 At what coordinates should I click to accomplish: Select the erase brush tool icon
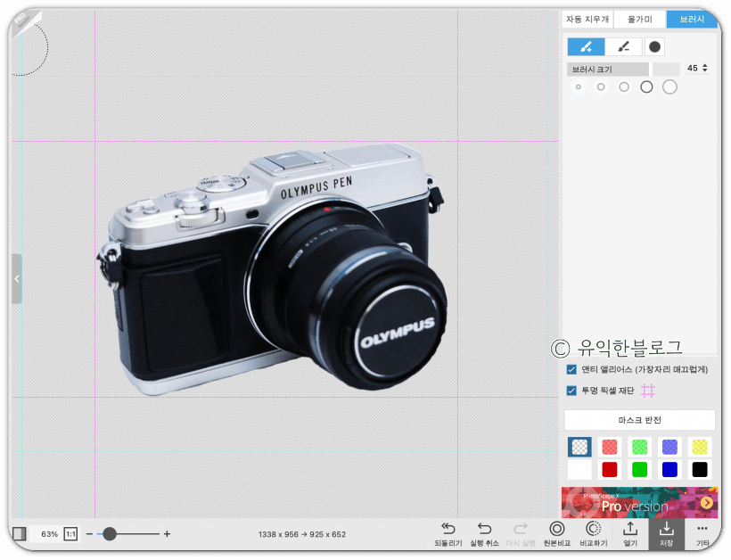click(x=624, y=46)
